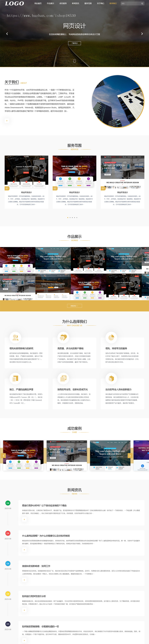Click the 02 number badge on second service card
Viewport: 149px width, 644px height.
click(x=55, y=188)
